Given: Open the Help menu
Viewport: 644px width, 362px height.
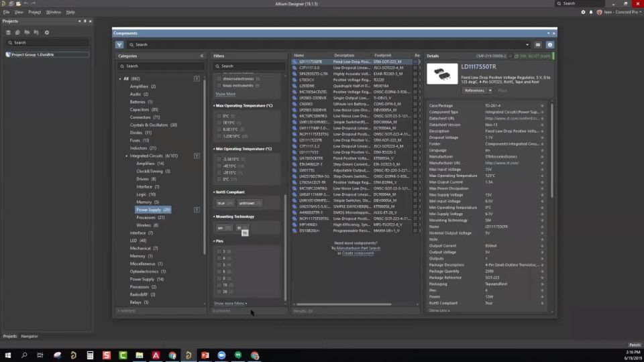Looking at the screenshot, I should tap(70, 12).
